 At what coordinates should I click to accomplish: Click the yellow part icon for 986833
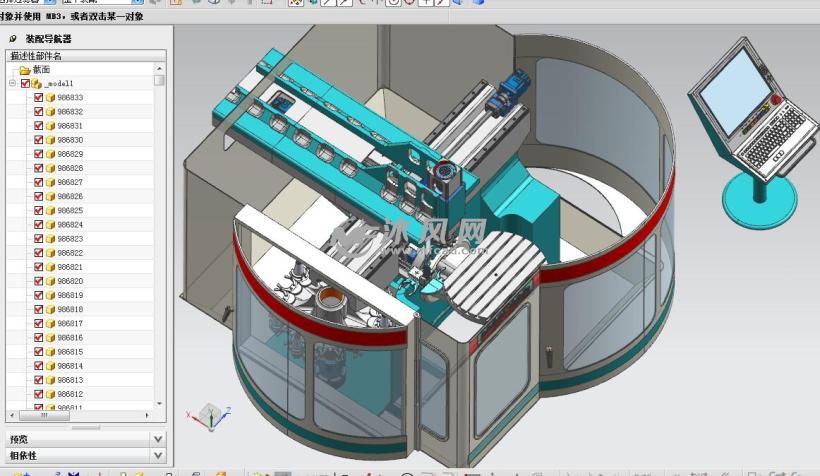coord(50,98)
